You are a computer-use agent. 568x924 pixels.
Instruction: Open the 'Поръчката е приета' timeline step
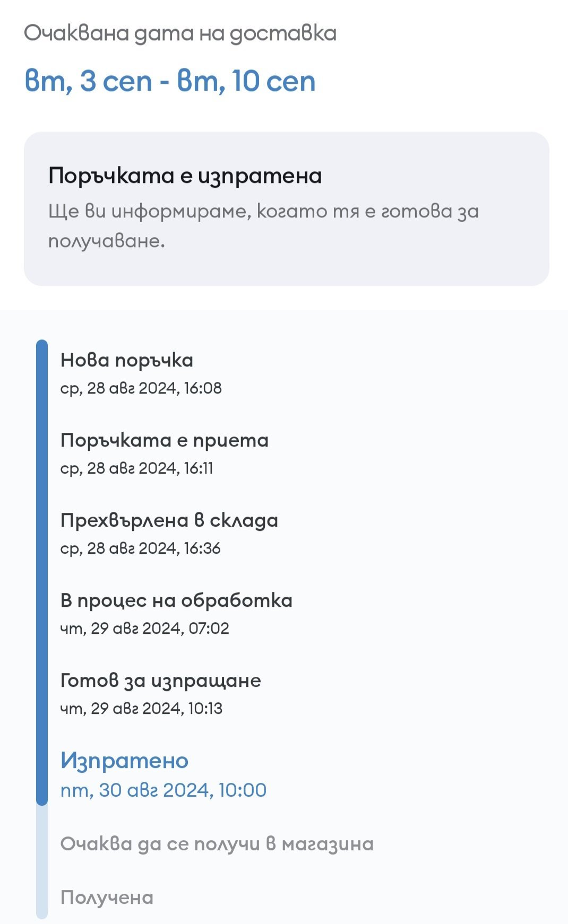165,440
